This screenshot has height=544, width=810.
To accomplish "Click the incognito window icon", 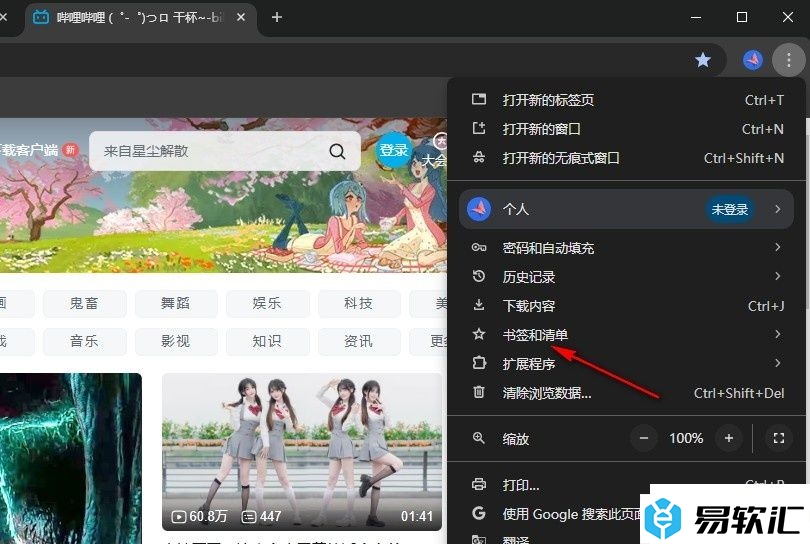I will [479, 157].
